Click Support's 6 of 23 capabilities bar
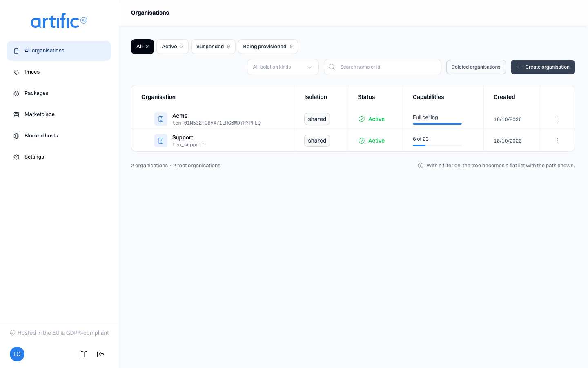Viewport: 588px width, 368px height. [437, 146]
